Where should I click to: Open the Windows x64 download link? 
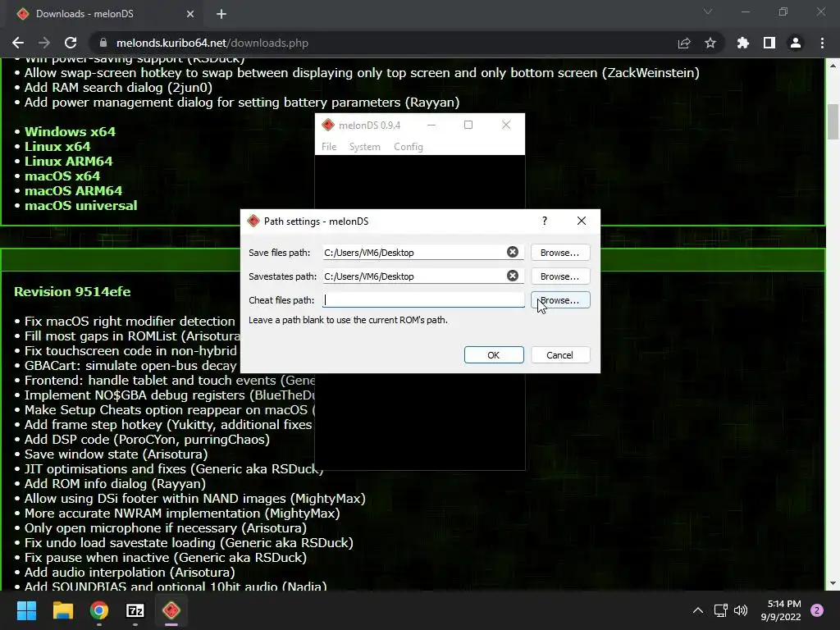71,131
